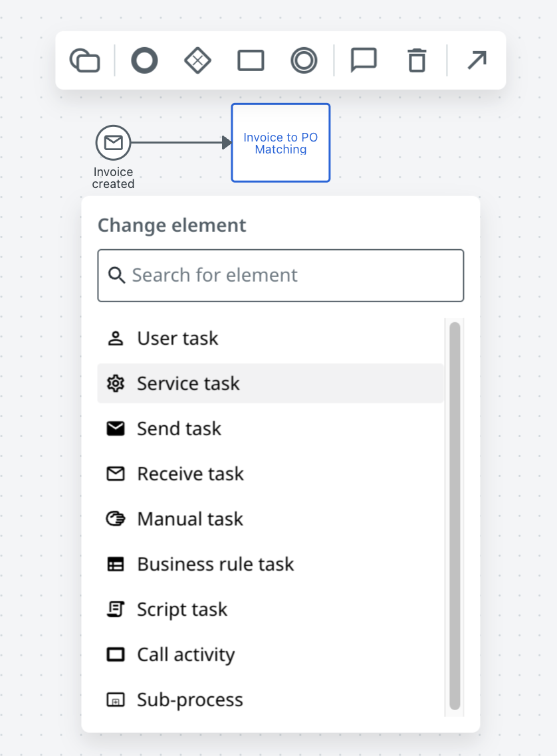This screenshot has height=756, width=557.
Task: Pick Manual task from the list
Action: [270, 520]
